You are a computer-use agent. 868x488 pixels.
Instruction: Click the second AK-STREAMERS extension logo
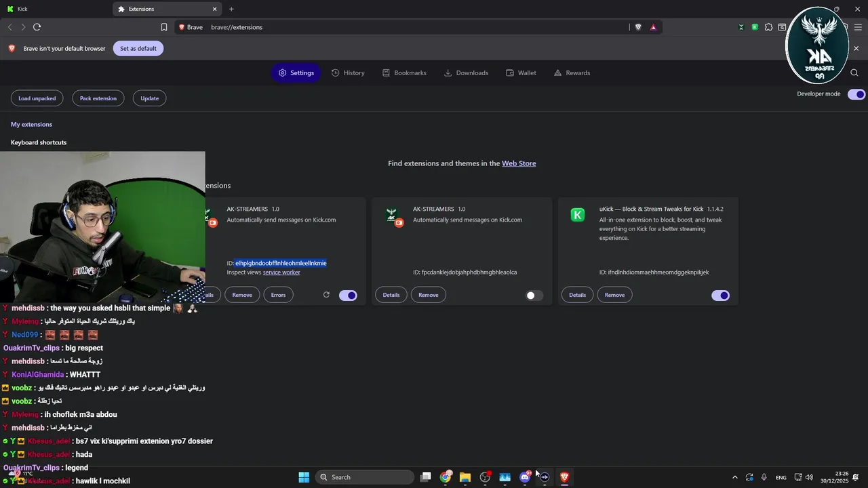[393, 216]
